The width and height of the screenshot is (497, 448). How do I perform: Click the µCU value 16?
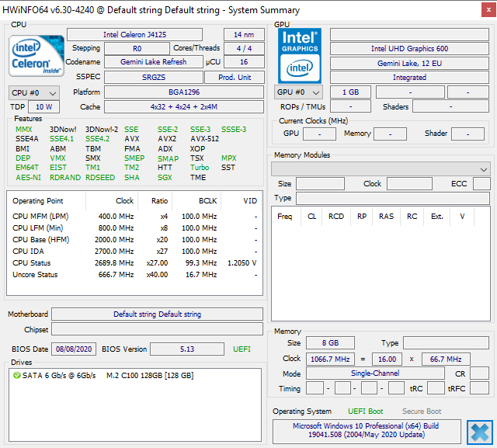244,62
